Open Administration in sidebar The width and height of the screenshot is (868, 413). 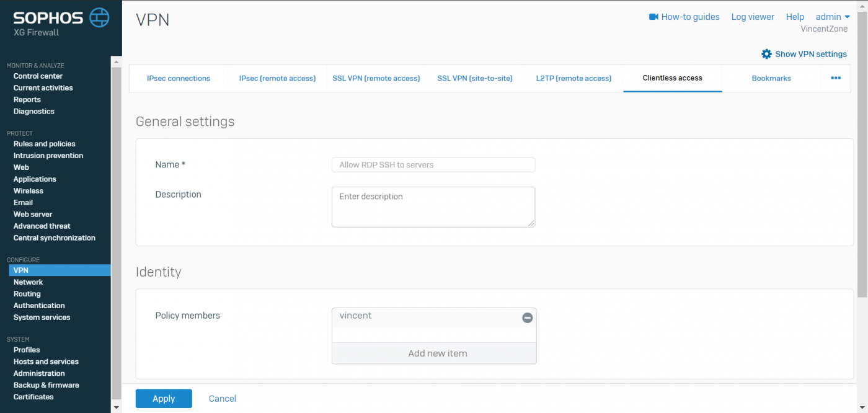coord(39,374)
